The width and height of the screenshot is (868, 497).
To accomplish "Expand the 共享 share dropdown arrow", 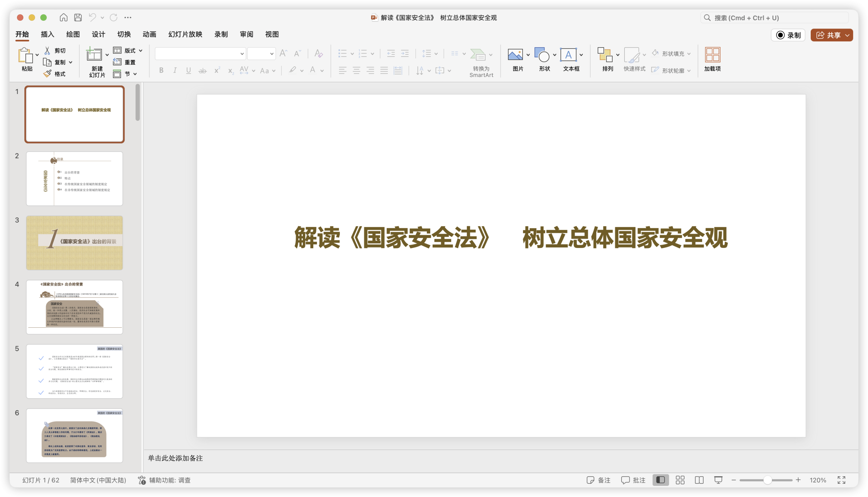I will (848, 35).
